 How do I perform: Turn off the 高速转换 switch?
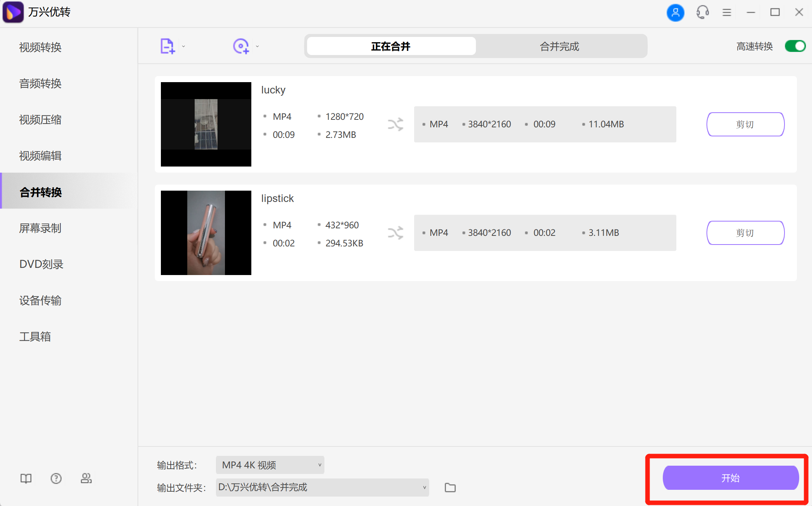(x=795, y=46)
